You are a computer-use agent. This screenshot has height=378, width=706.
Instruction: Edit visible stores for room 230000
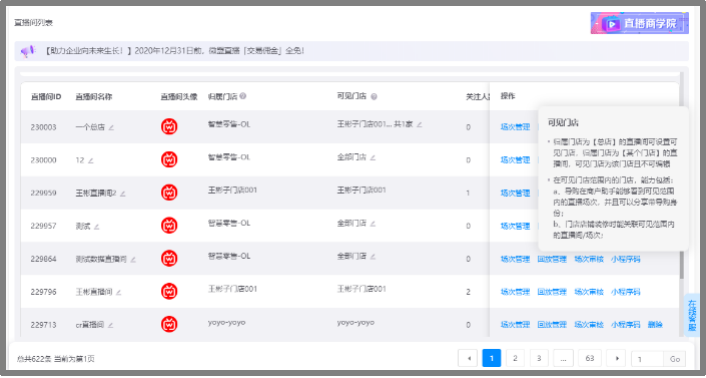(x=373, y=158)
